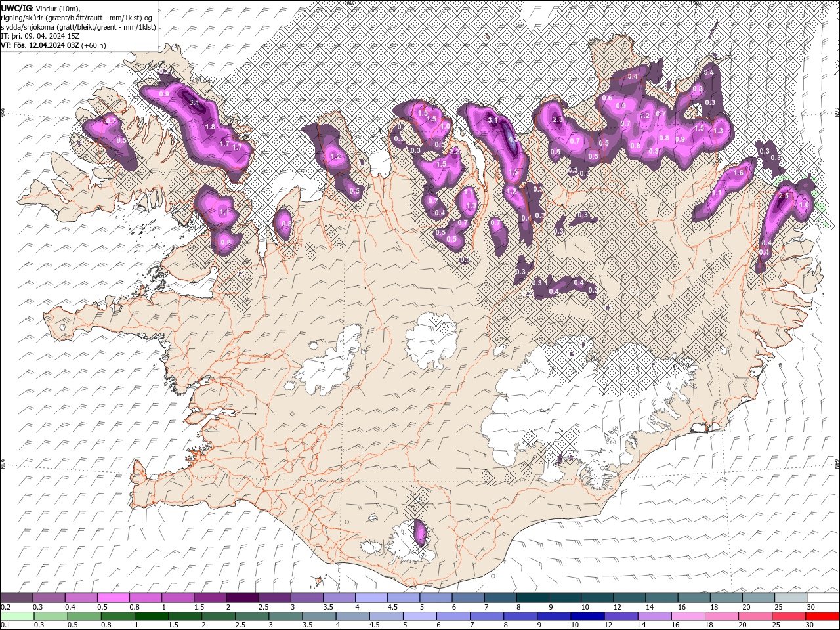This screenshot has height=630, width=840.
Task: Pick lower-row swatch starting at 3
Action: (285, 616)
